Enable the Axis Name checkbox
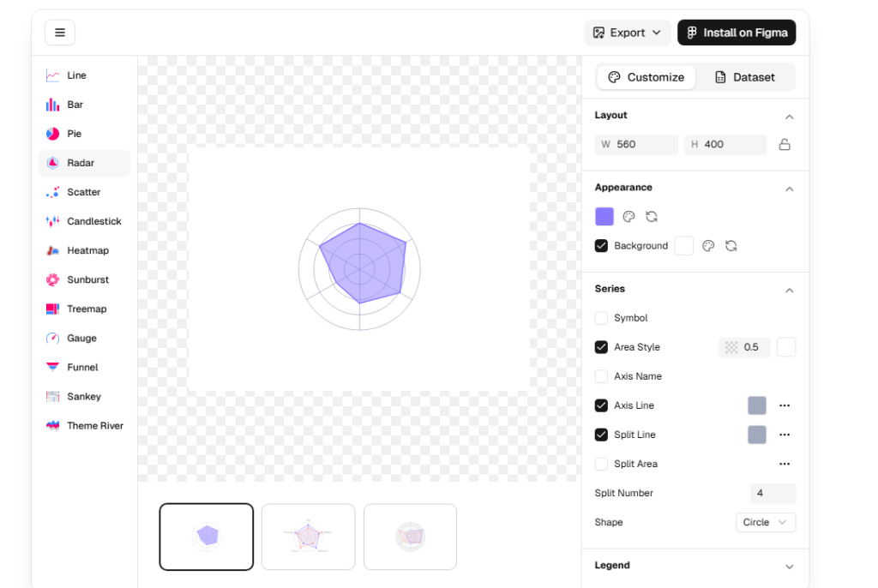878x588 pixels. (601, 376)
